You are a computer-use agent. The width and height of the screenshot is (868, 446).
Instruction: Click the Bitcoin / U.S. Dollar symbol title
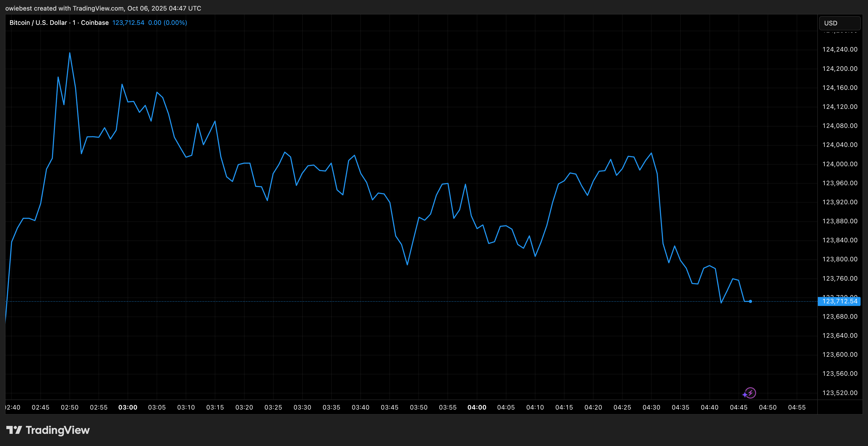38,22
